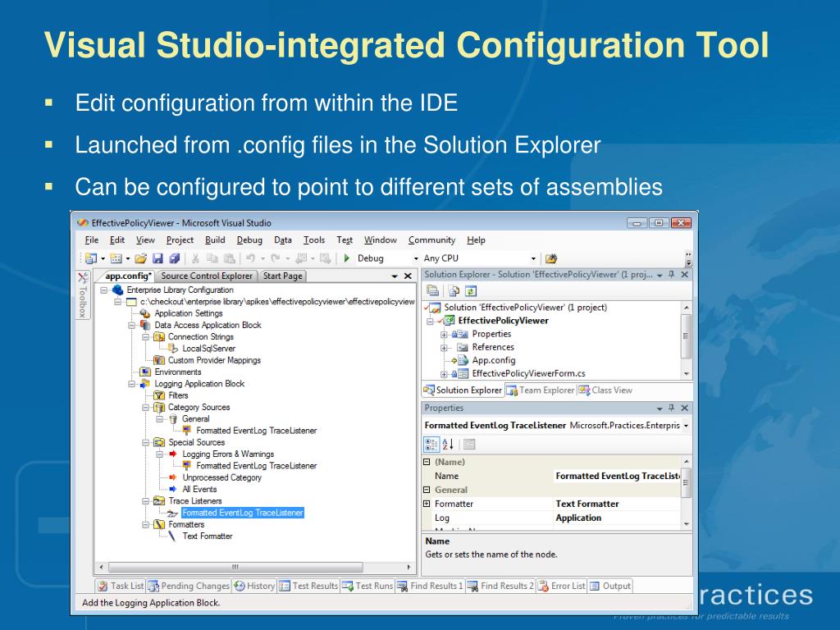Collapse the Category Sources node
840x630 pixels.
(146, 408)
